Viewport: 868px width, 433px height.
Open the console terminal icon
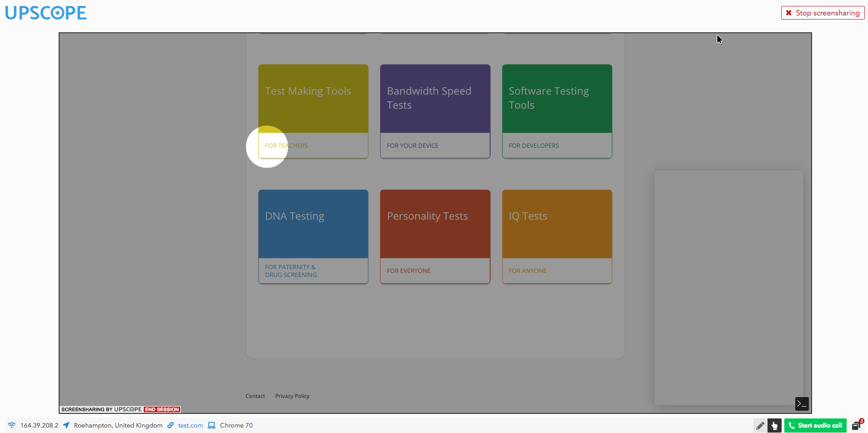[x=802, y=403]
